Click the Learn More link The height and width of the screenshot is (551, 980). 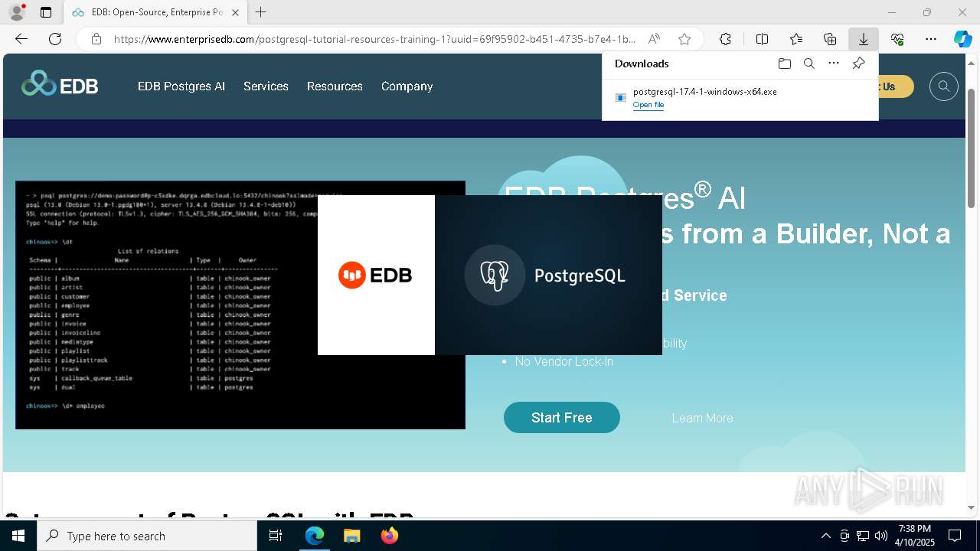tap(702, 418)
